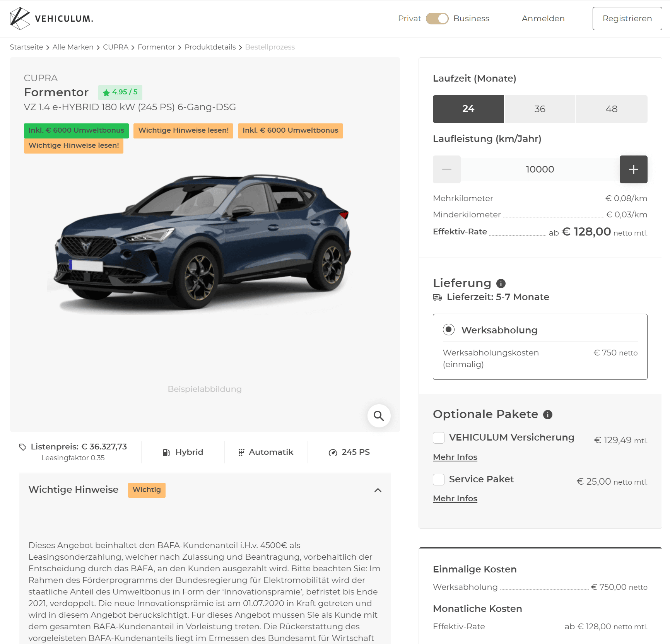
Task: Click the delivery truck icon beside Lieferzeit
Action: (438, 297)
